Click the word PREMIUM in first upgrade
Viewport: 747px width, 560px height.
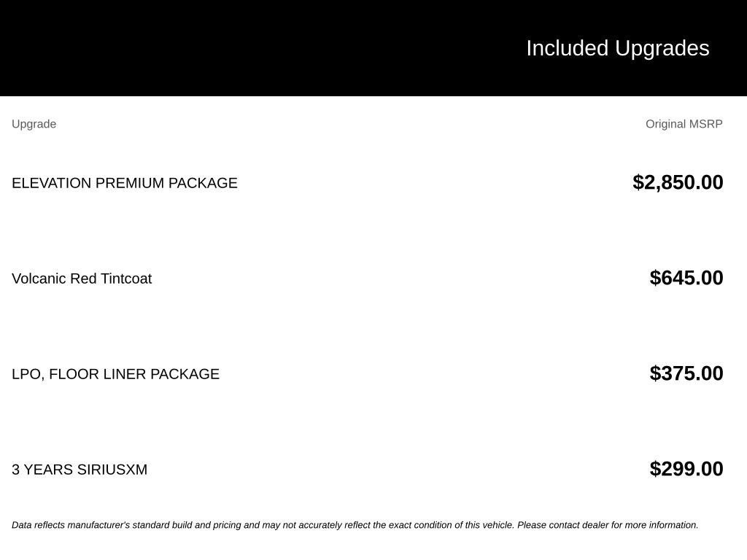point(130,183)
